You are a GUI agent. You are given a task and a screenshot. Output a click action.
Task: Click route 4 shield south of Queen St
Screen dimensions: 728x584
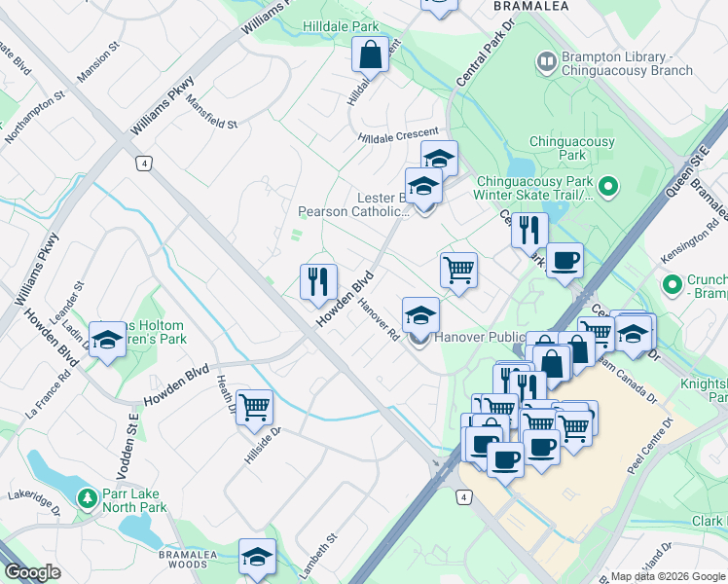463,497
